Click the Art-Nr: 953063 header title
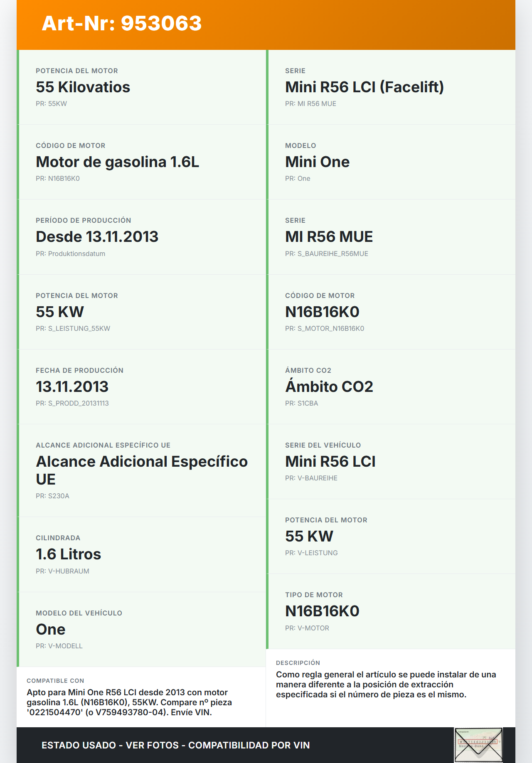 pos(122,23)
